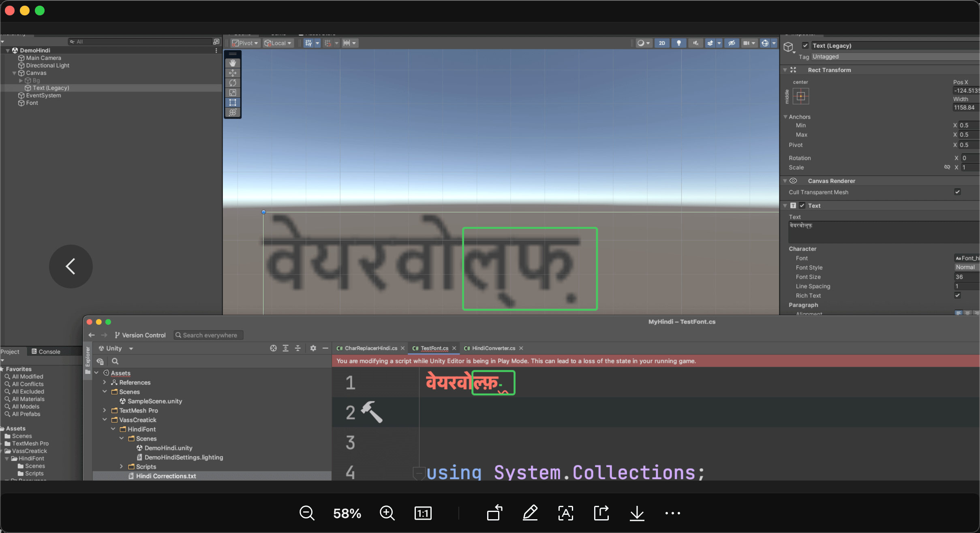Select the Hand tool in scene toolbar
Viewport: 980px width, 533px height.
tap(233, 63)
